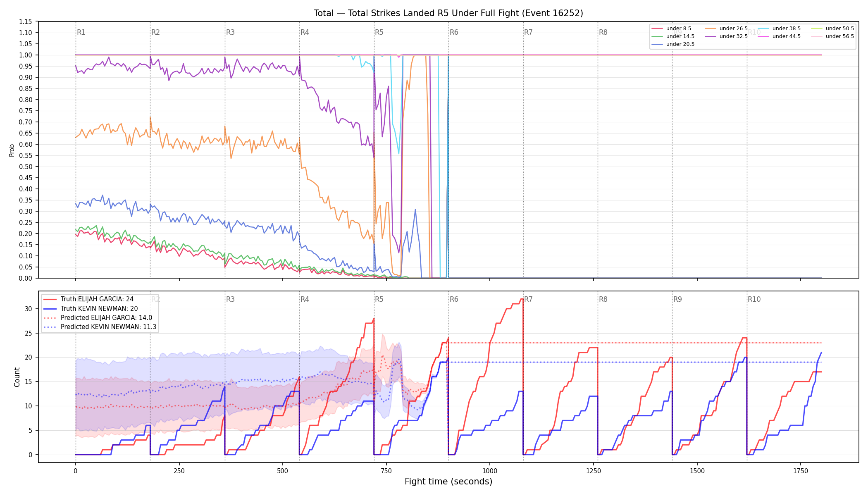
Task: Click the 1000 tick on fight time axis
Action: (490, 471)
